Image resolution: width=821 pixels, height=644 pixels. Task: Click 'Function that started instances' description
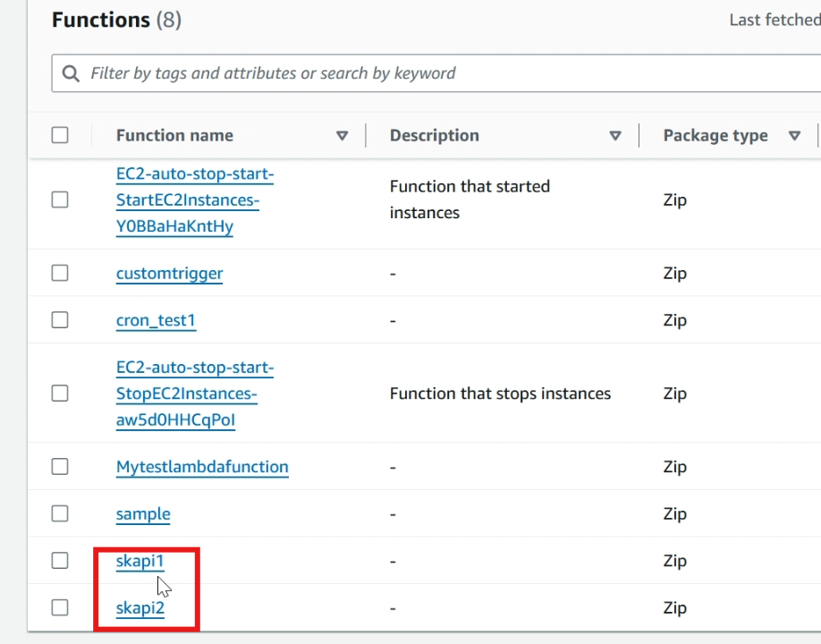tap(470, 199)
